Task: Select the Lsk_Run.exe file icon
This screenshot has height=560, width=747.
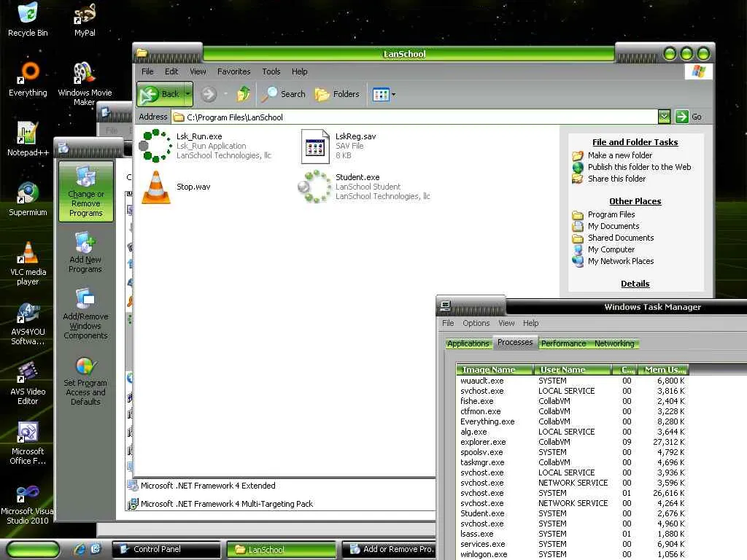Action: [x=155, y=146]
